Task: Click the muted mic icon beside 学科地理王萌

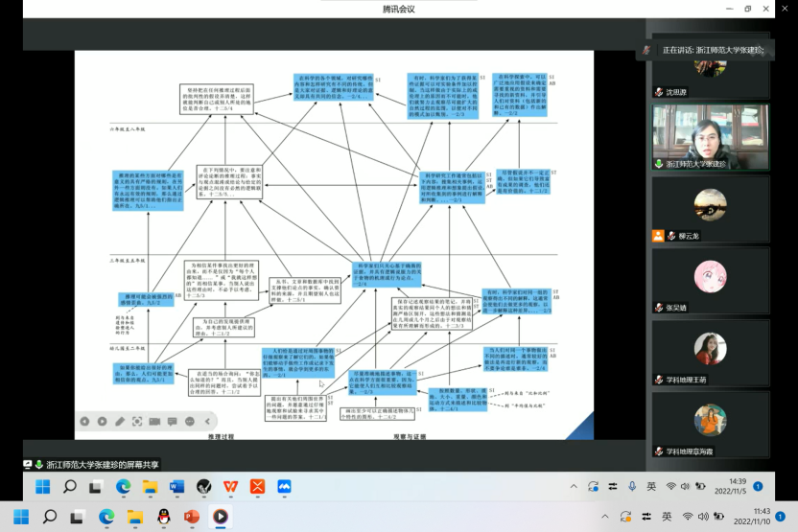Action: pos(659,380)
